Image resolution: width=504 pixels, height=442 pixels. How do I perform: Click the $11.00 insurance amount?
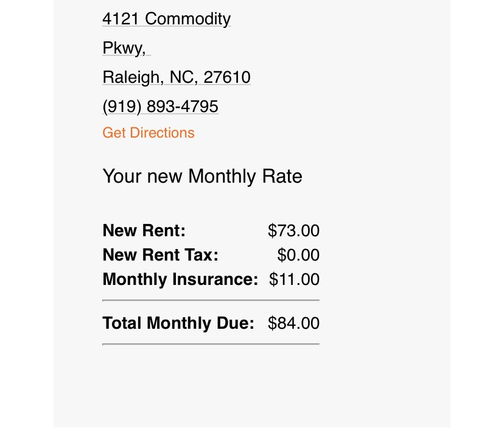tap(294, 279)
